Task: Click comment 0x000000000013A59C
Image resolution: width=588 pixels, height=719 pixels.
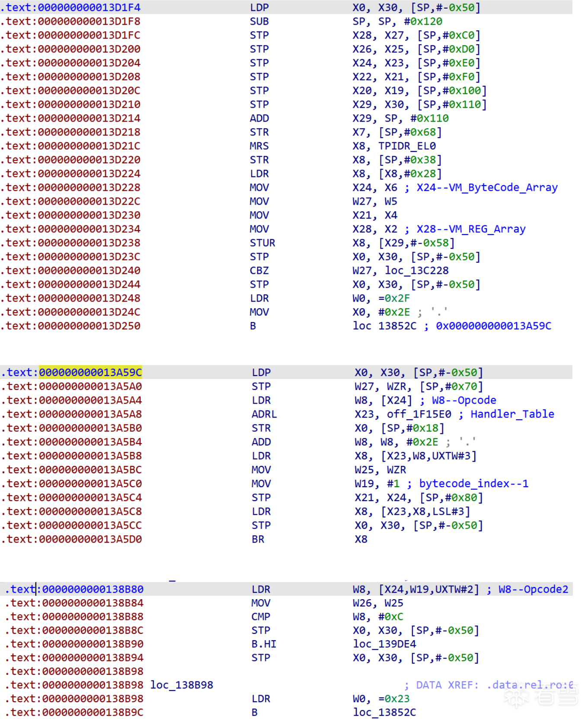Action: [494, 326]
